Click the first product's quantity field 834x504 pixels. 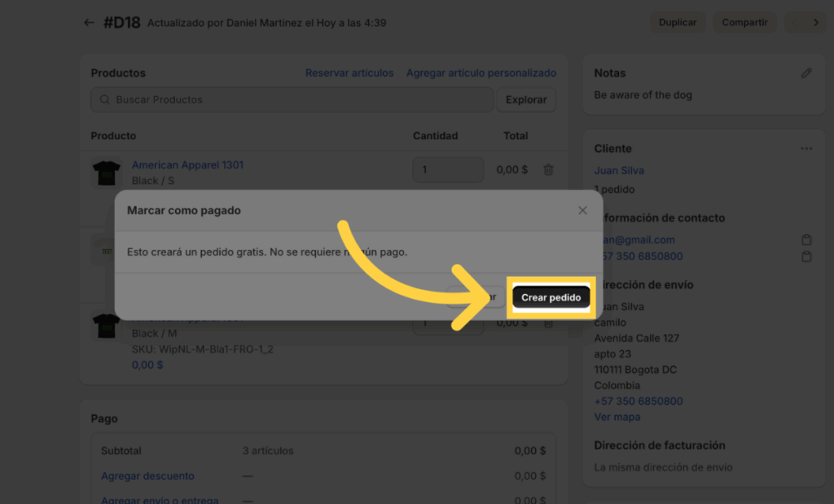point(448,170)
